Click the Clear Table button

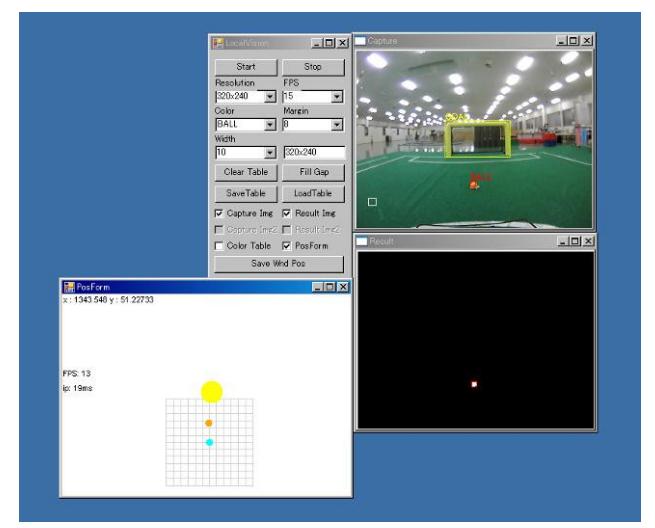(x=246, y=172)
